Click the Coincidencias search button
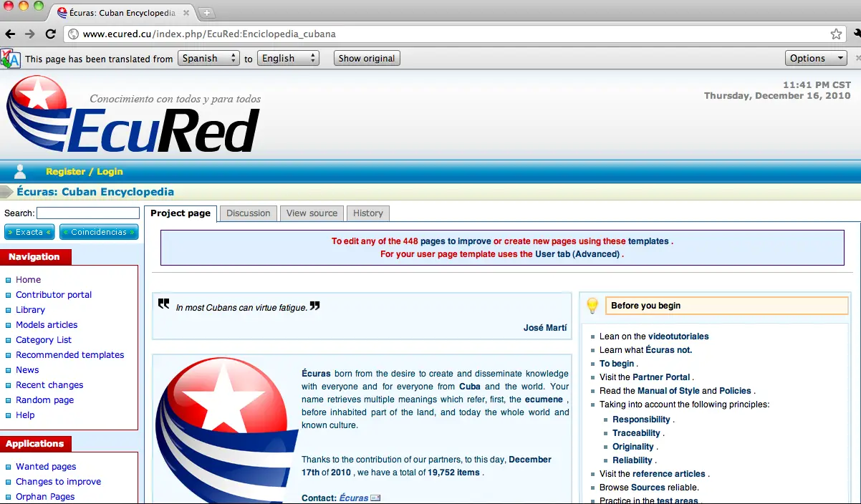 [x=99, y=232]
